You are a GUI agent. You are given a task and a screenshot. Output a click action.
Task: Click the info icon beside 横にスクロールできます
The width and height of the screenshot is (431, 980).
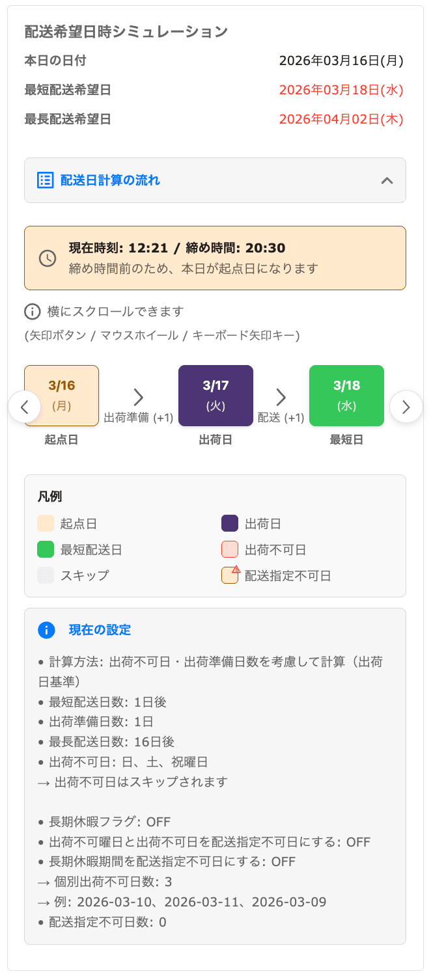(x=32, y=312)
